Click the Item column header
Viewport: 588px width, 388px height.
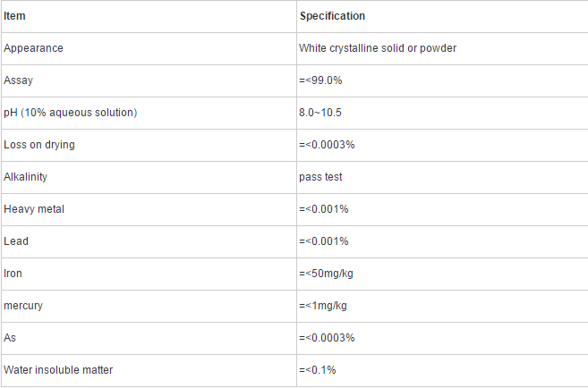point(14,16)
